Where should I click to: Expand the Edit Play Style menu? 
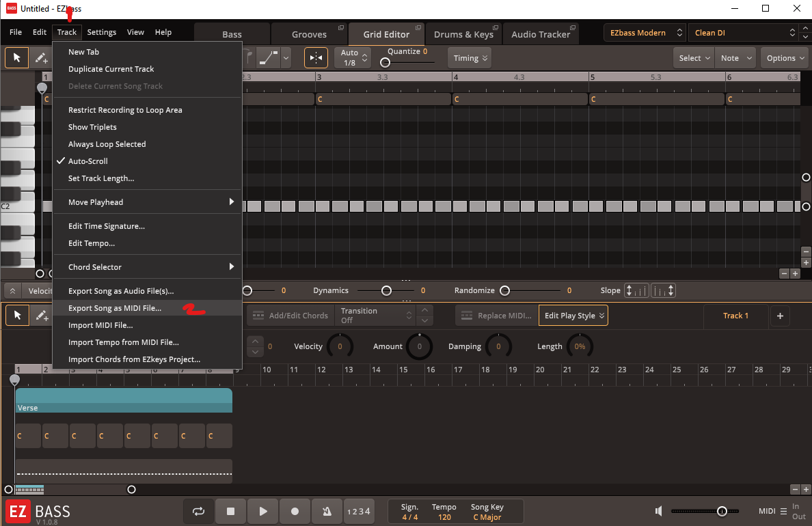click(573, 316)
